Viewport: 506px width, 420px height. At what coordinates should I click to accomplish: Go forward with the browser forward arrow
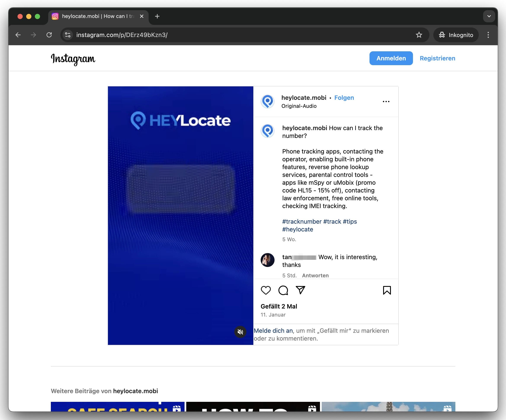pyautogui.click(x=34, y=35)
